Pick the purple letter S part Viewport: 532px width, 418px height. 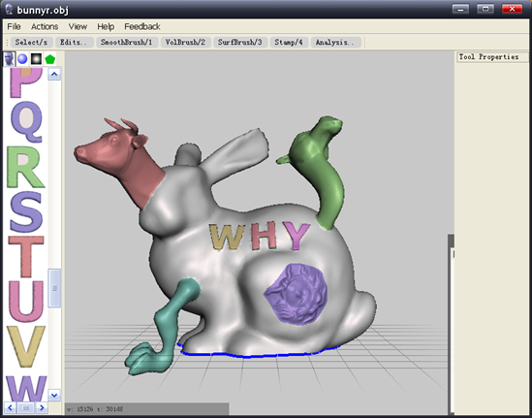[x=26, y=211]
